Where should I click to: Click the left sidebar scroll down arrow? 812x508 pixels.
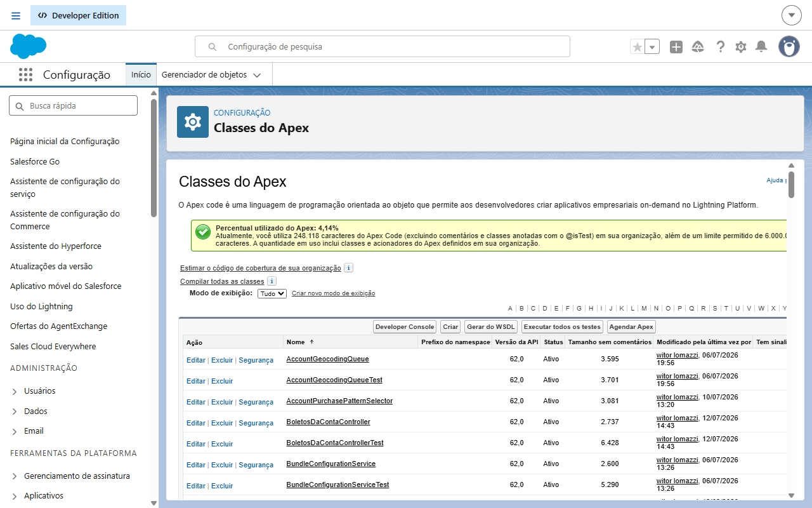click(154, 503)
